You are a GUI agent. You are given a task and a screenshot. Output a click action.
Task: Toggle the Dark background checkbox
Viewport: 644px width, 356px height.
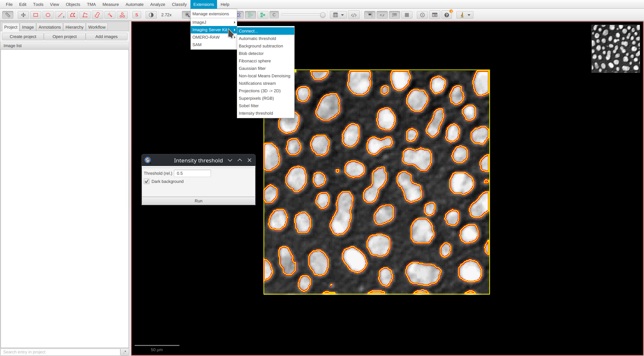tap(147, 181)
